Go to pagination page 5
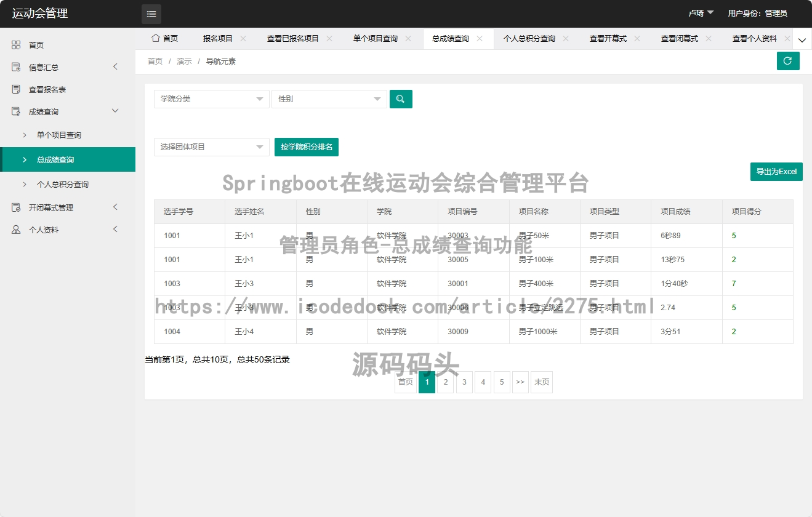Image resolution: width=812 pixels, height=517 pixels. coord(502,382)
